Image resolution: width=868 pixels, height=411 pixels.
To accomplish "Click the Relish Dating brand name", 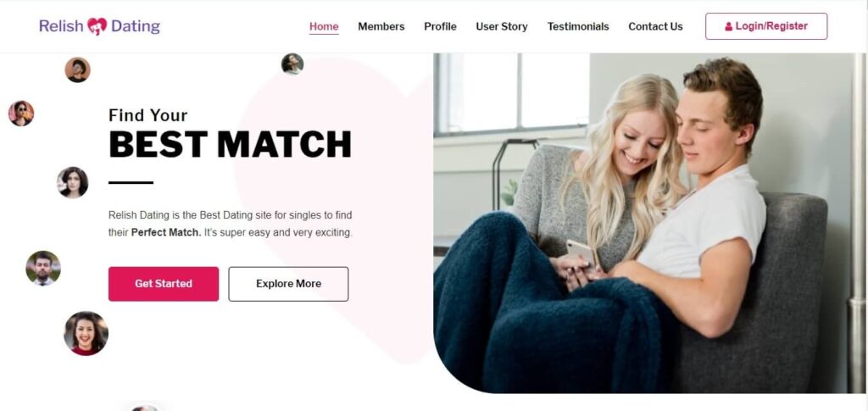I will click(100, 26).
